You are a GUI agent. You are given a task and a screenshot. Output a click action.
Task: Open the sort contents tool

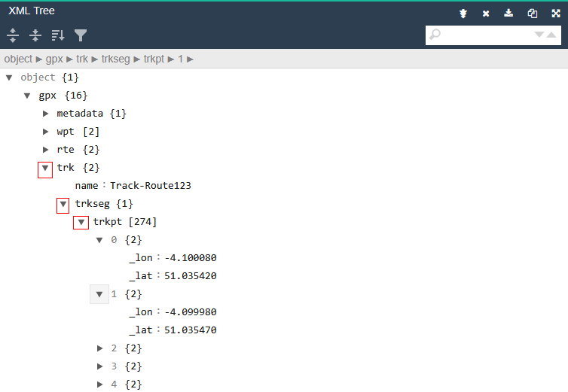(58, 35)
